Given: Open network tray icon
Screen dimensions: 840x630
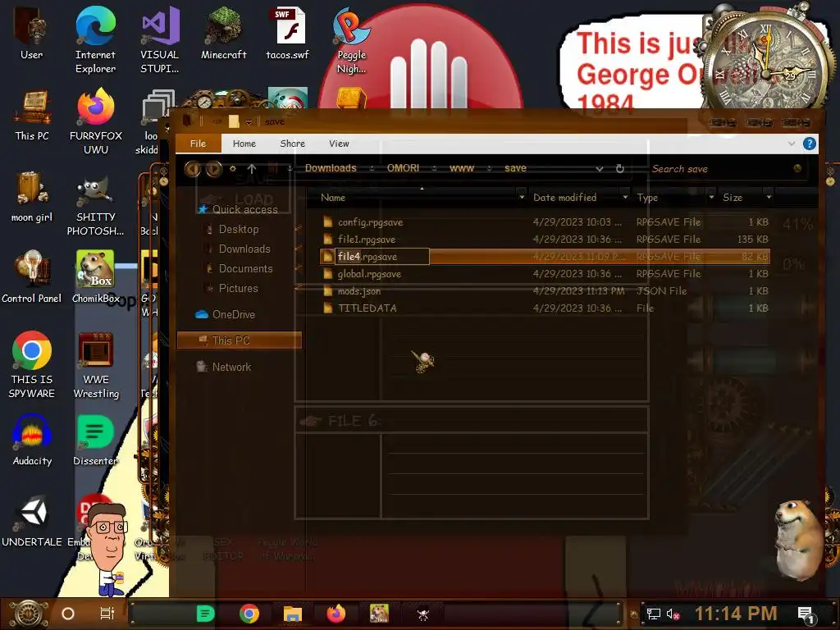Looking at the screenshot, I should pos(653,614).
